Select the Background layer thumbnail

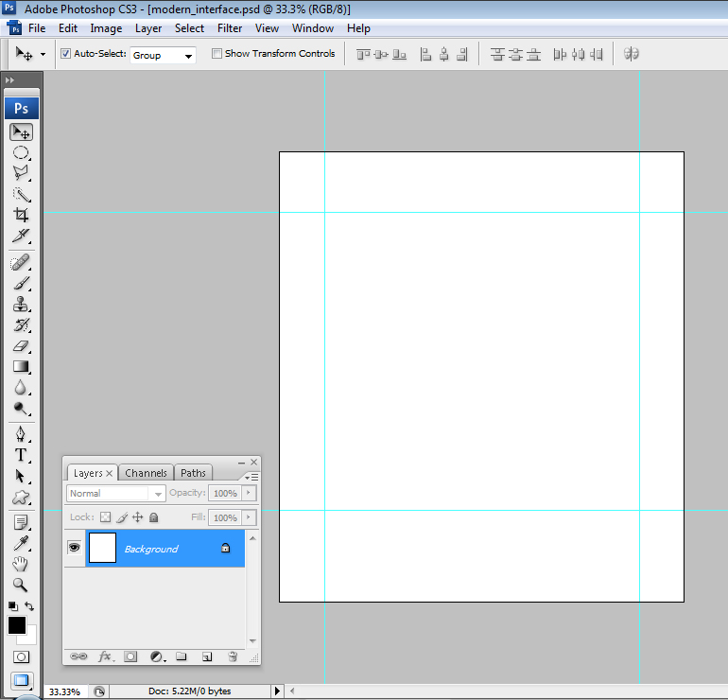click(102, 548)
